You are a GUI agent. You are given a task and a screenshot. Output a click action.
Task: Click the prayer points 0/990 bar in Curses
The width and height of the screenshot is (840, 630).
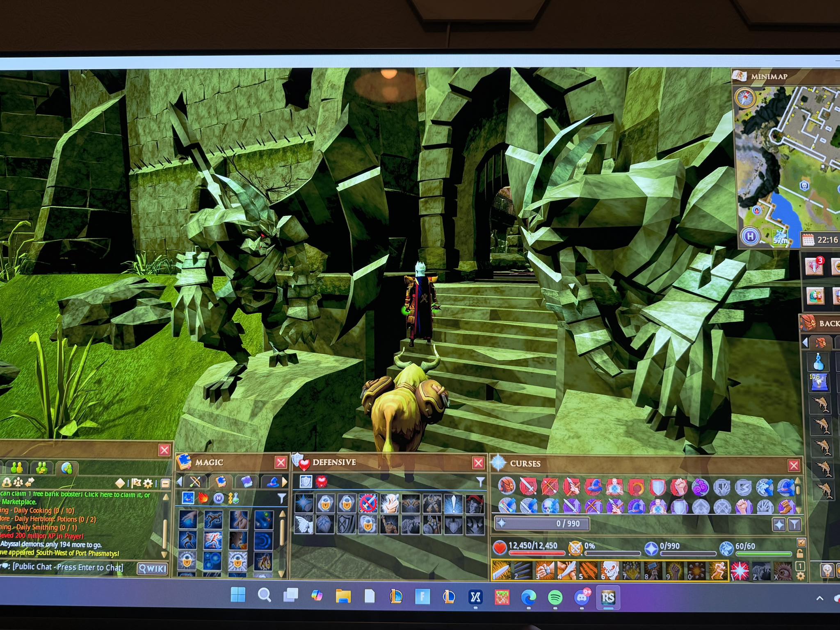pos(542,523)
